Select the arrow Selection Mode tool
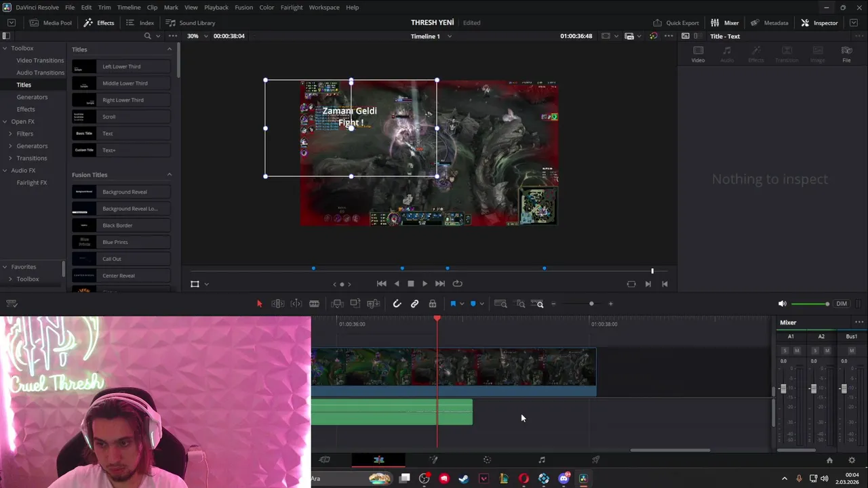Screen dimensions: 868x488 tap(259, 304)
